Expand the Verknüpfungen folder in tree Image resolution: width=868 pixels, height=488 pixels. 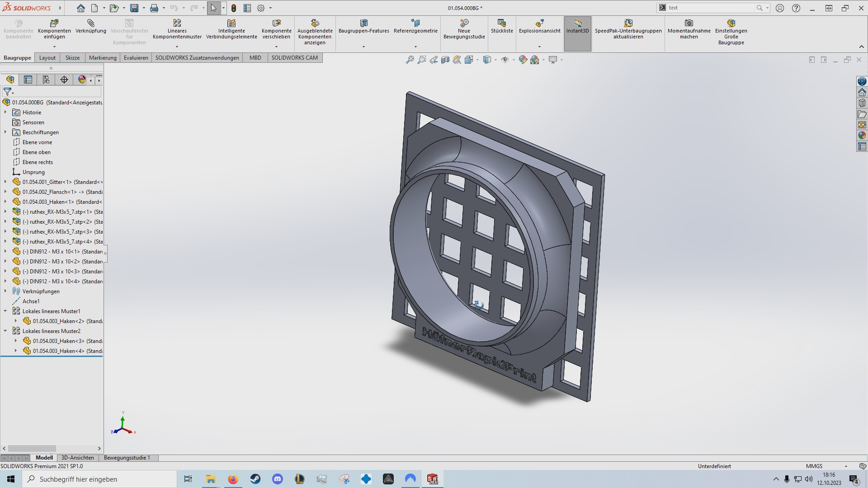tap(5, 291)
